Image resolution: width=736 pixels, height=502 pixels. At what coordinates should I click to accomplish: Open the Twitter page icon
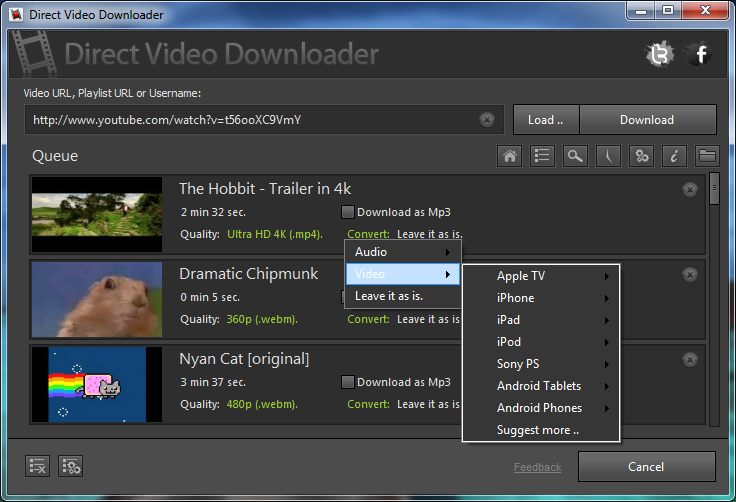[660, 54]
